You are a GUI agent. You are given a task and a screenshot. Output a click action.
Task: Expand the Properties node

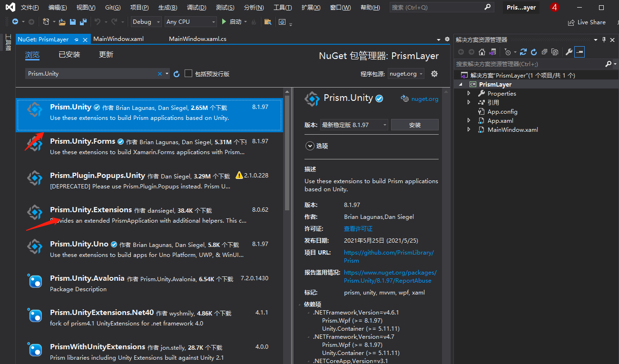[x=469, y=93]
